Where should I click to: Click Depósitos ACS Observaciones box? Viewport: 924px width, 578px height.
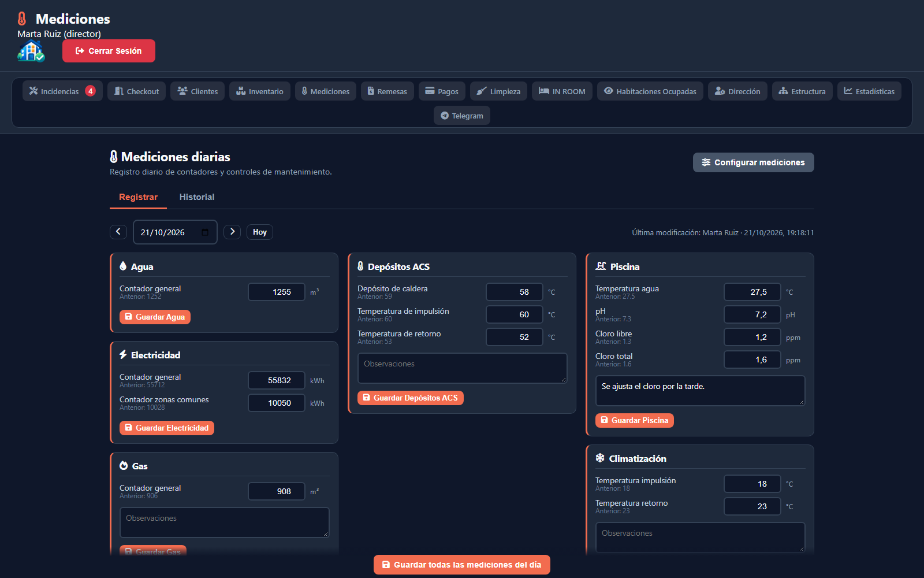[x=463, y=368]
